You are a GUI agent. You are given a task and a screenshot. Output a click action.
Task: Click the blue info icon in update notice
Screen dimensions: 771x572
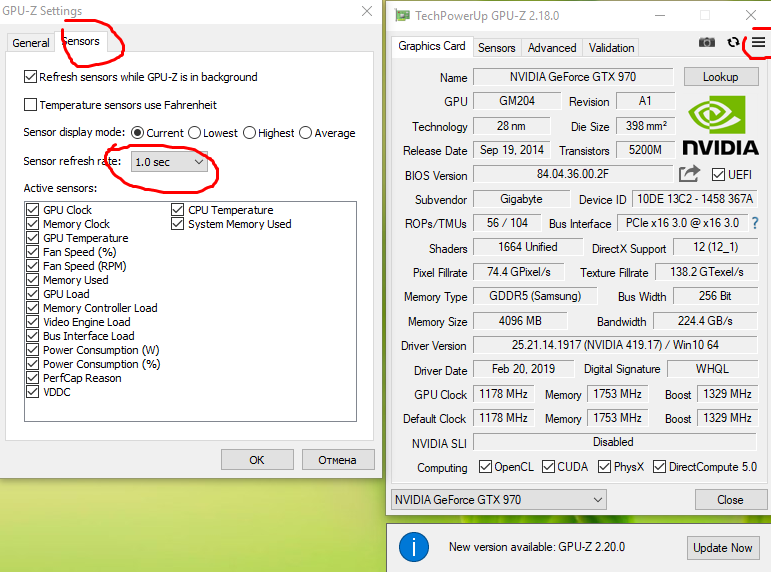(414, 547)
